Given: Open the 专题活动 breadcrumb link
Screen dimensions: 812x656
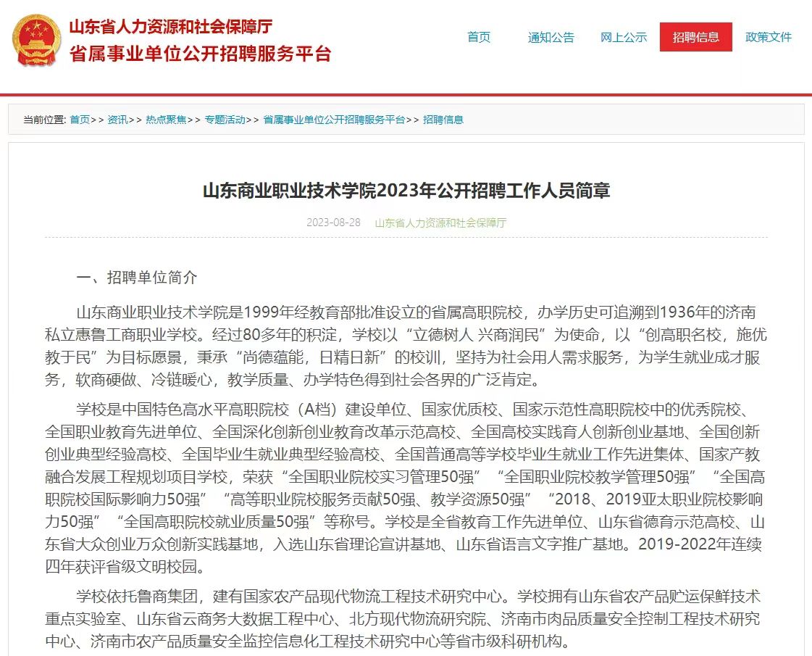Looking at the screenshot, I should [x=225, y=120].
